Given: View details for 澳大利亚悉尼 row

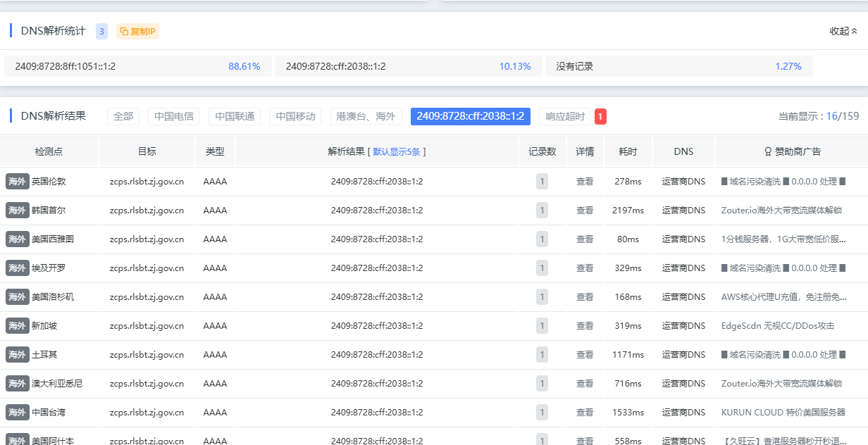Looking at the screenshot, I should tap(585, 384).
